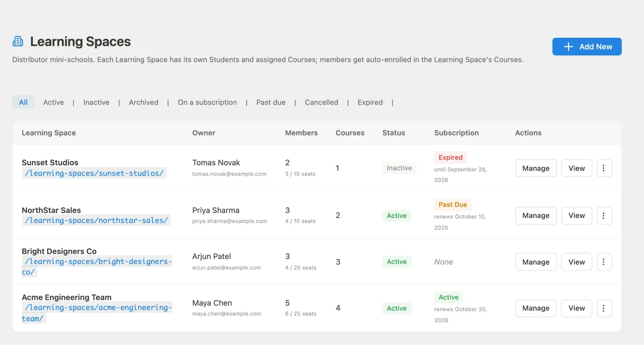Filter by Cancelled subscriptions
The width and height of the screenshot is (644, 345).
322,102
